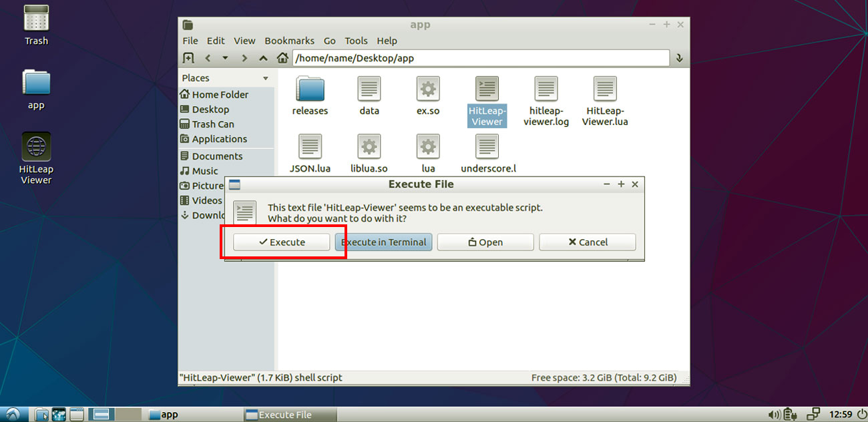The height and width of the screenshot is (422, 868).
Task: Click the show desktop taskbar icon
Action: click(76, 415)
